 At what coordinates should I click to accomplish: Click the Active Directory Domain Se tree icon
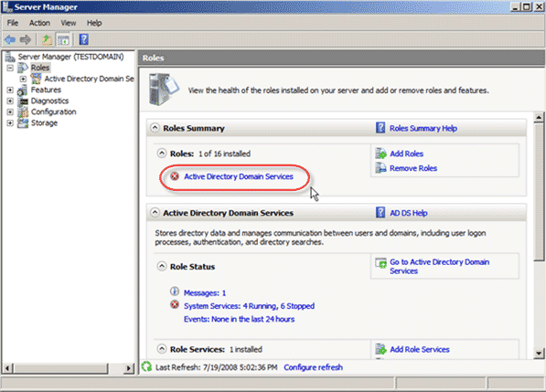click(37, 79)
